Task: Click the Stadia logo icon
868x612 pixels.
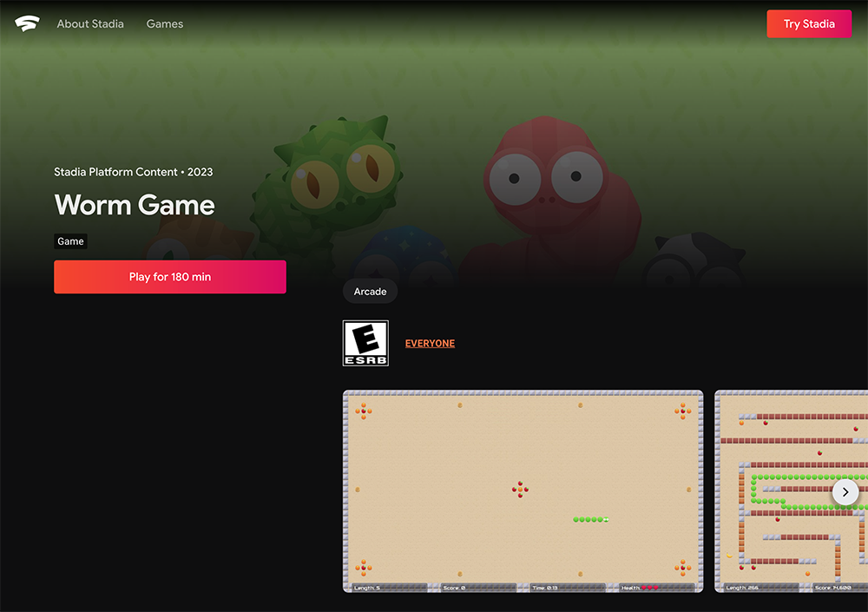Action: 27,23
